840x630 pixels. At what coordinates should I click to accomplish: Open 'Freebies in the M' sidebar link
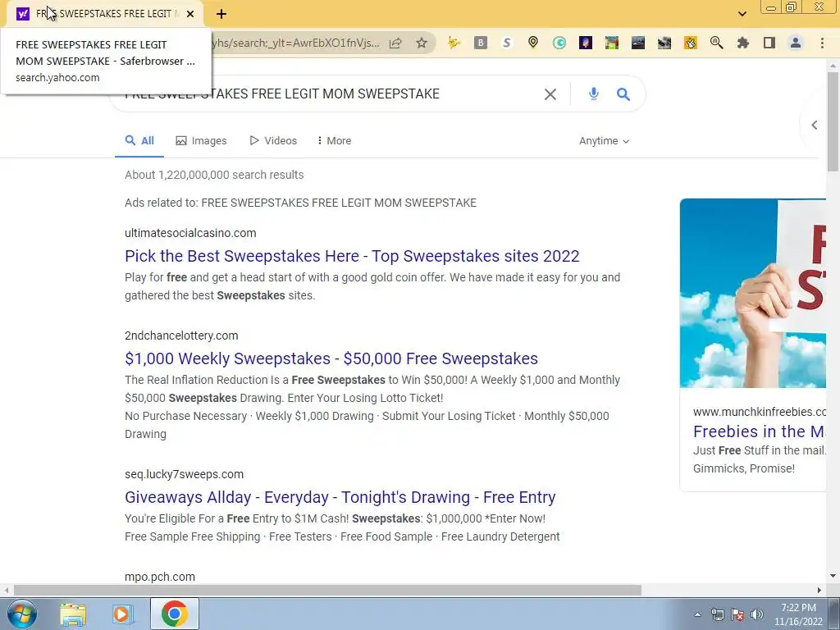point(759,431)
